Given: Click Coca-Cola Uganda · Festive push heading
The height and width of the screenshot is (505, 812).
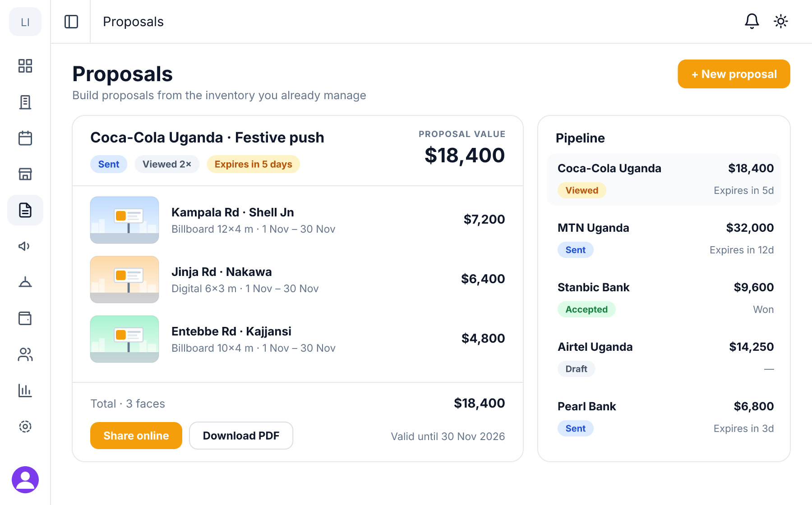Looking at the screenshot, I should coord(207,138).
